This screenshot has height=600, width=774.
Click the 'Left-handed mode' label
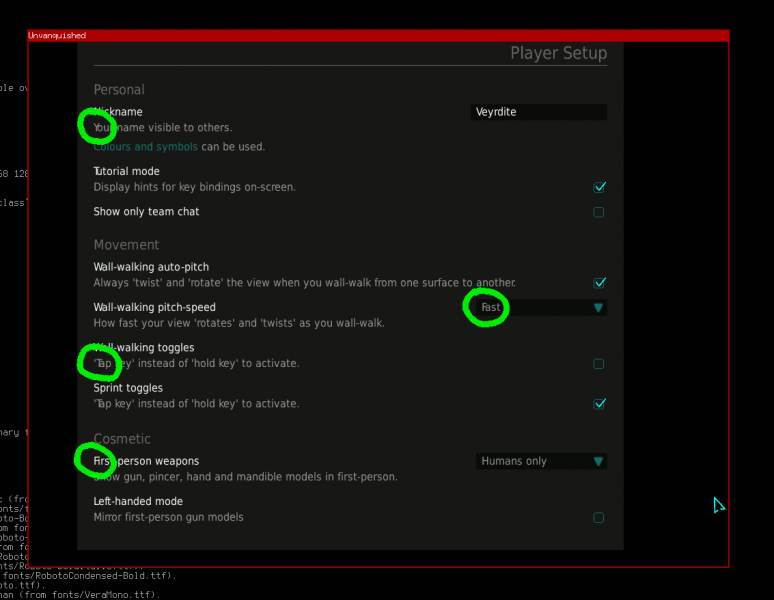(x=138, y=502)
